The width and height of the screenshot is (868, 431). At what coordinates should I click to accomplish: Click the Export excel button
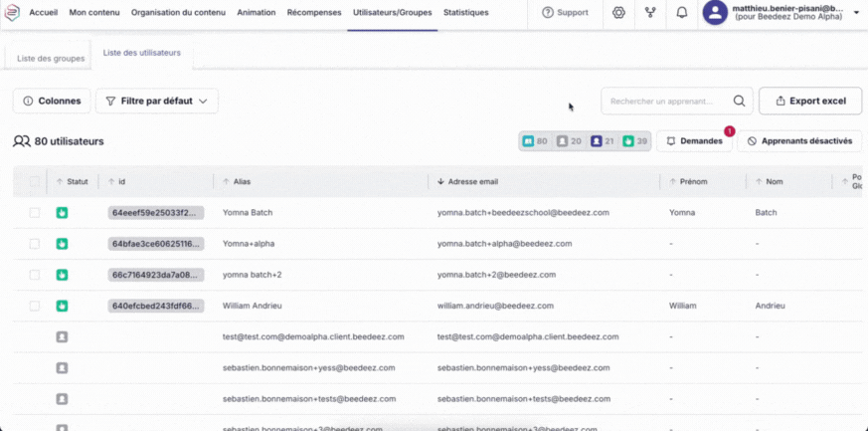click(809, 101)
